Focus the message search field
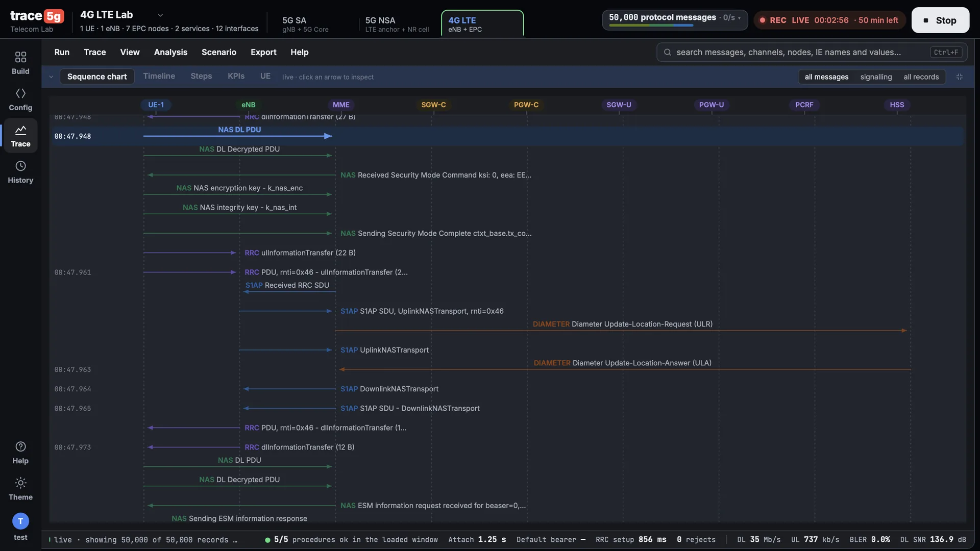This screenshot has width=980, height=551. pos(812,52)
